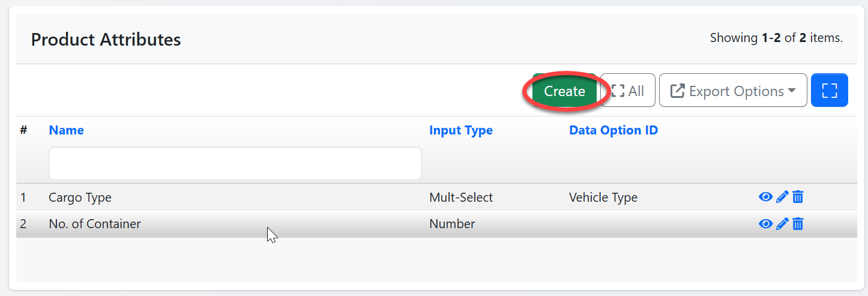View No. of Container details icon

pyautogui.click(x=765, y=224)
